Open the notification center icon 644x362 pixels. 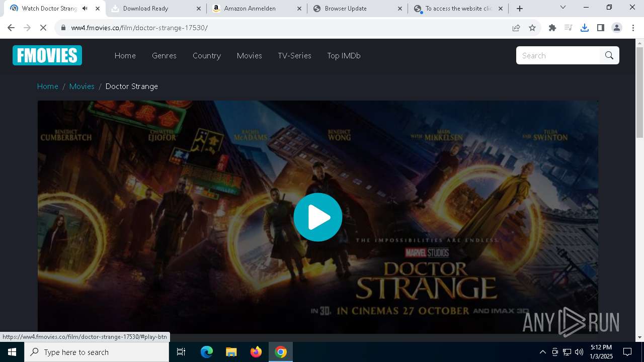pos(627,352)
